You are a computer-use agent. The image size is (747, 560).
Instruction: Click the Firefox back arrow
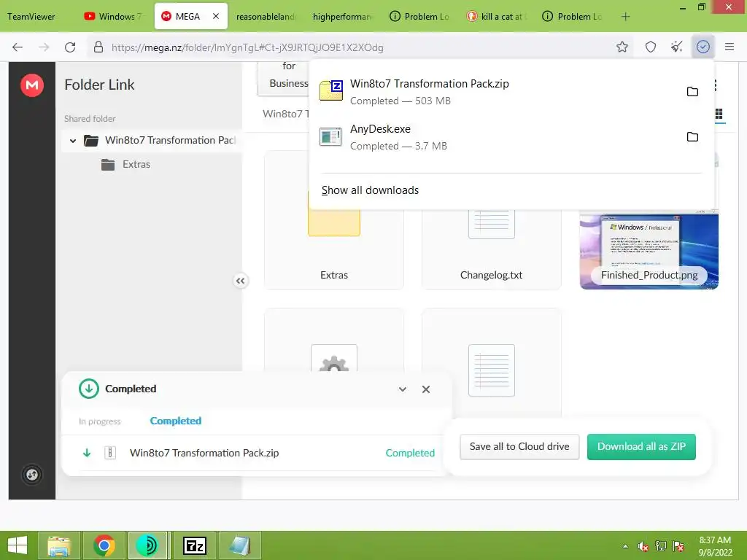pyautogui.click(x=18, y=47)
